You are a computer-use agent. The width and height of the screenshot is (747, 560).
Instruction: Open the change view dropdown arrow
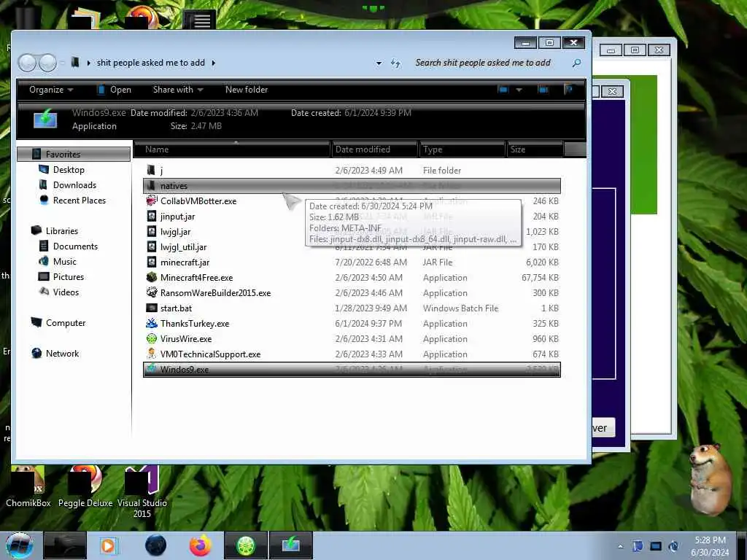519,90
